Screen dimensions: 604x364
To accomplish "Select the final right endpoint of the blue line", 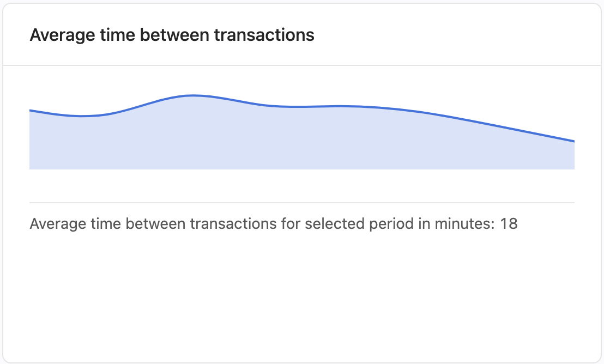I will (574, 141).
